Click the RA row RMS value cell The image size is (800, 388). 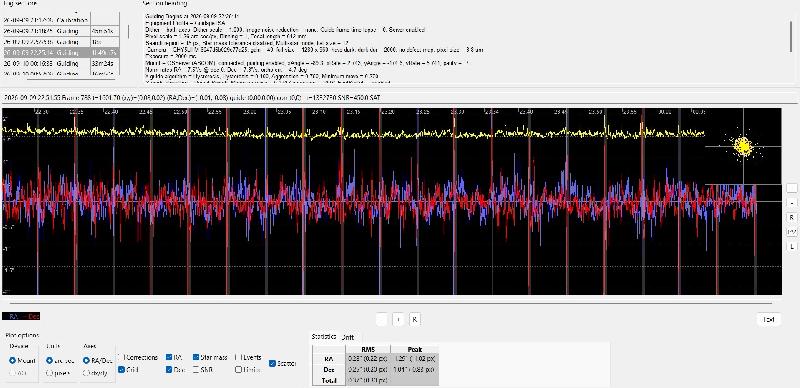pos(368,358)
